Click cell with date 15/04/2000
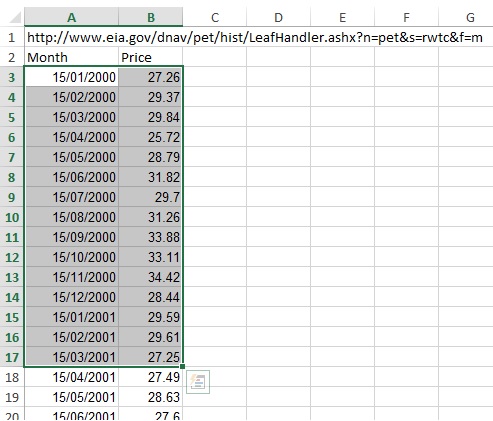Screen dimensions: 493x421 tap(71, 137)
